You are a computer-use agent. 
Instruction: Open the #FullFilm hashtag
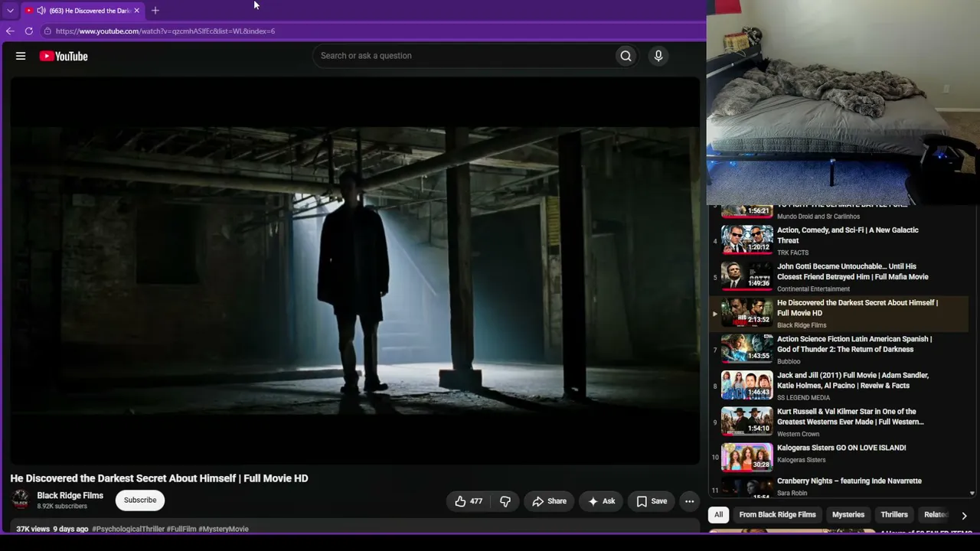pos(181,529)
